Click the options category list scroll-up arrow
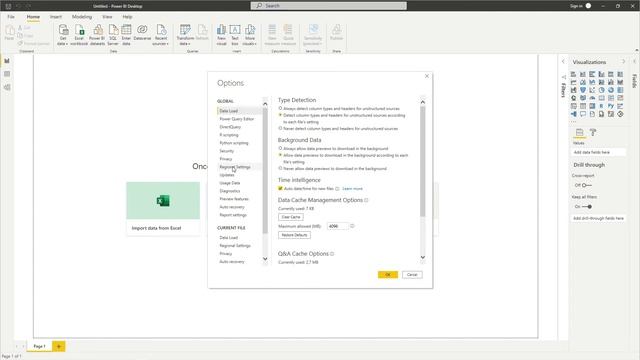The image size is (640, 360). [265, 104]
